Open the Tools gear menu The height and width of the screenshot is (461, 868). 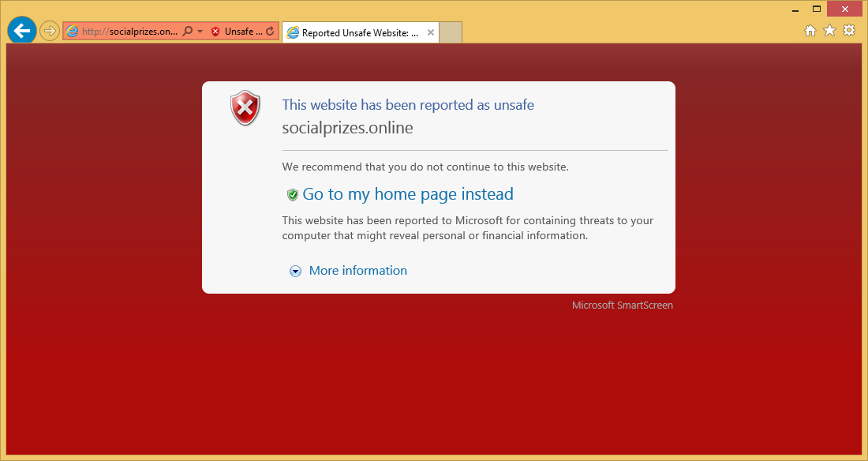[849, 30]
